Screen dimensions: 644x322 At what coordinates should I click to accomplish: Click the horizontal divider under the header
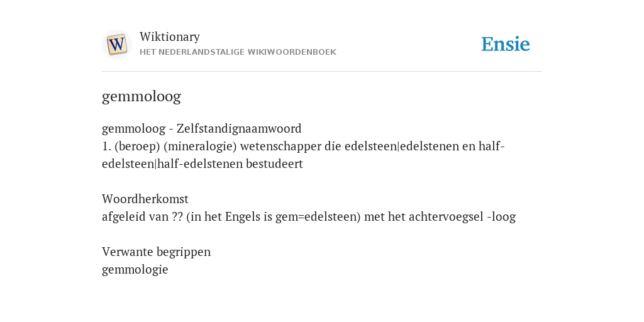pos(322,72)
